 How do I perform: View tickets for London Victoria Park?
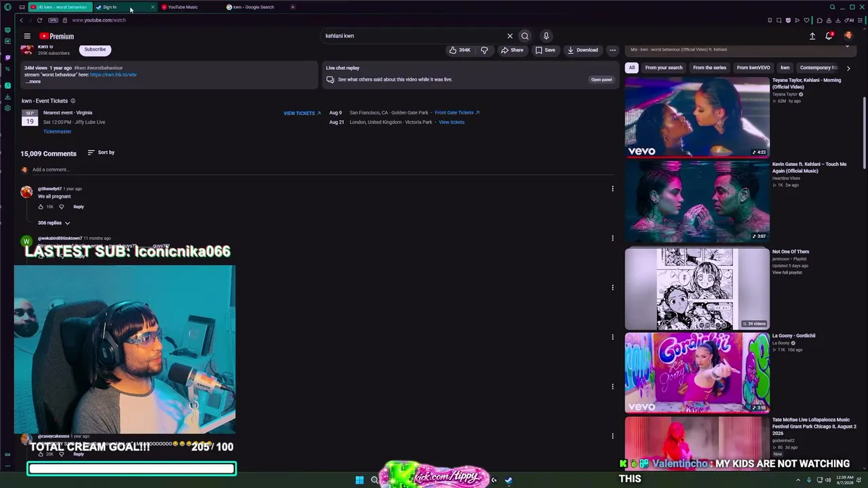tap(452, 122)
